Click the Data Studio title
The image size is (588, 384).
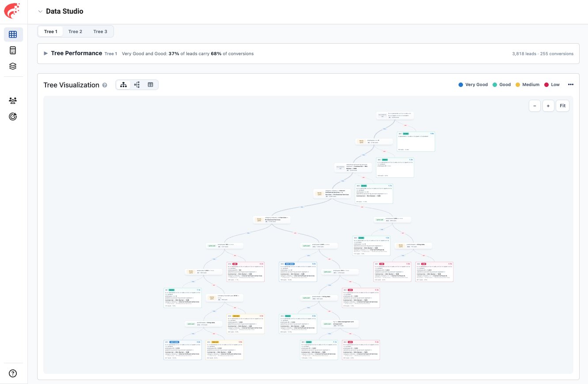64,11
